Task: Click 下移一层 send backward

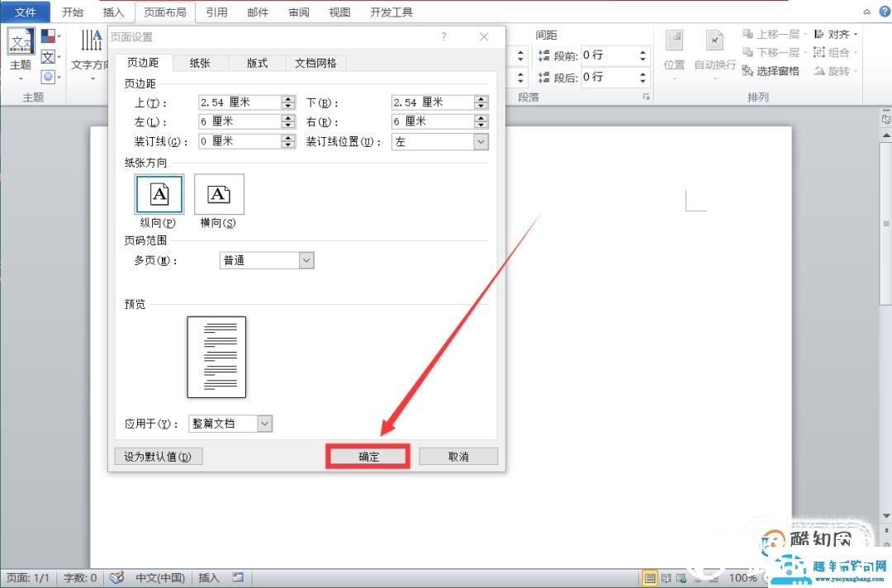Action: tap(775, 52)
